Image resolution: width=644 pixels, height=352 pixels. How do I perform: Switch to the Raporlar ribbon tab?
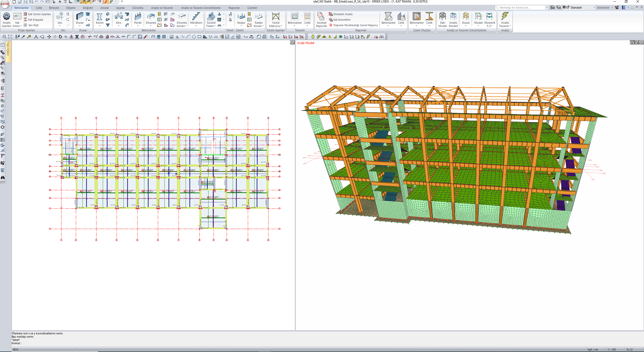click(234, 8)
